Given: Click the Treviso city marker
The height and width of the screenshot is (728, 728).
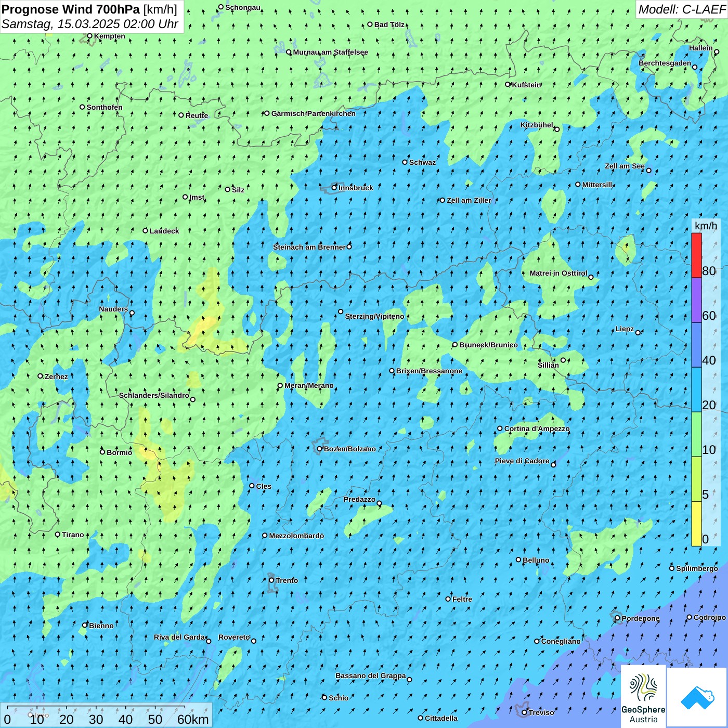Looking at the screenshot, I should (524, 712).
